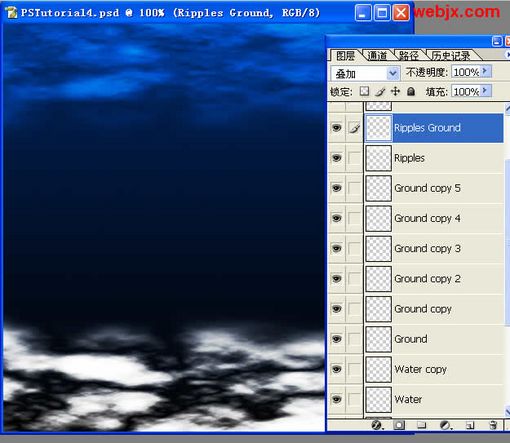This screenshot has width=510, height=443.
Task: Create a new layer icon
Action: click(470, 425)
